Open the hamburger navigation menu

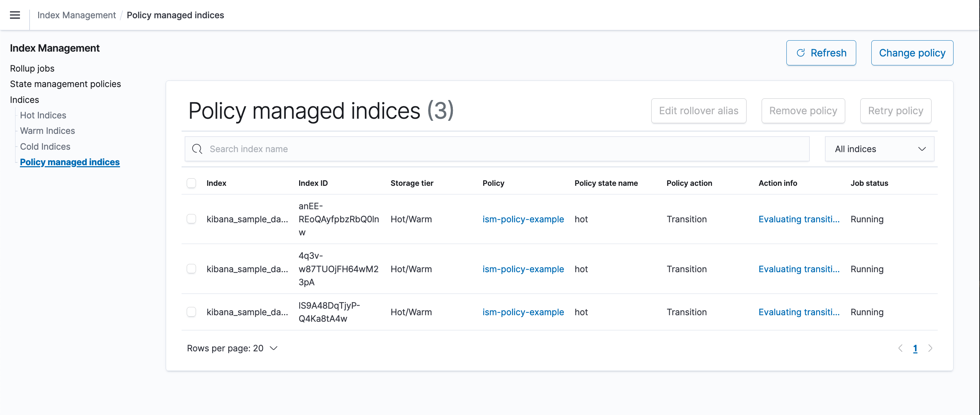15,15
